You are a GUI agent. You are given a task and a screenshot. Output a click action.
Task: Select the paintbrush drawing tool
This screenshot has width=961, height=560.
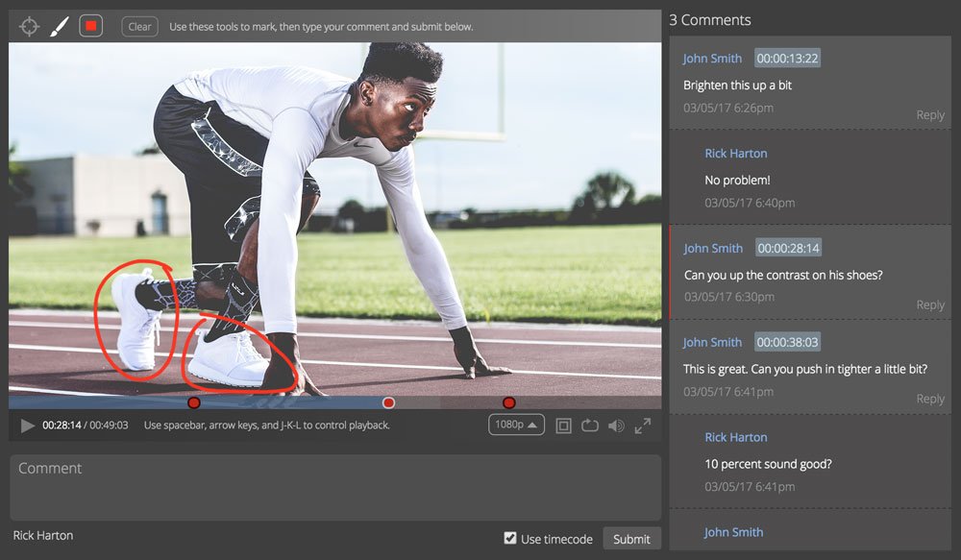59,26
